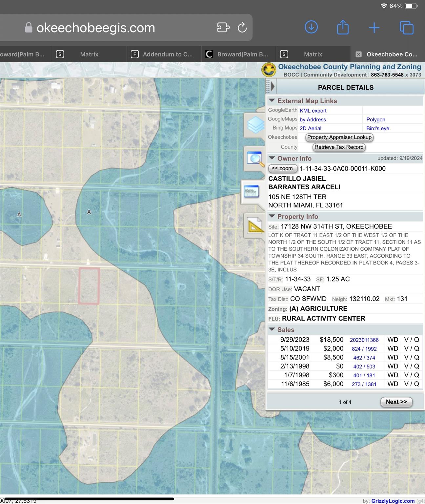Open the parcel search magnifier tool
This screenshot has width=425, height=504.
255,159
